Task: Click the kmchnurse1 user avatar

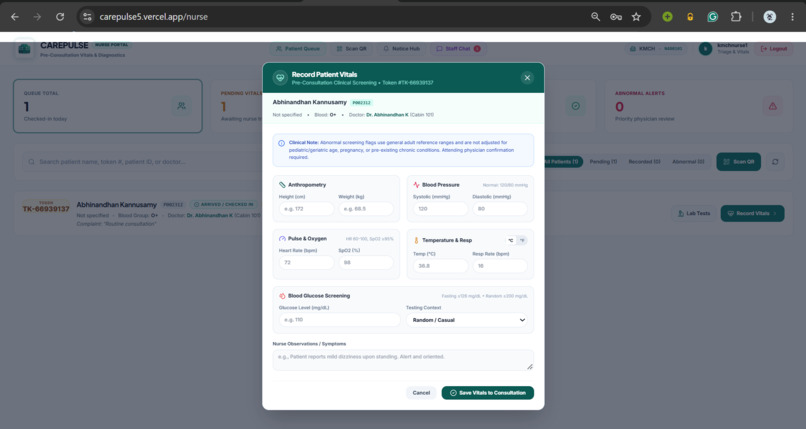Action: point(705,49)
